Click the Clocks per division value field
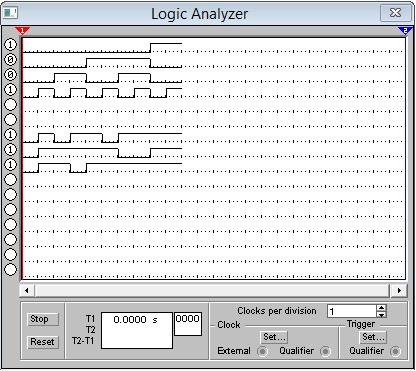The height and width of the screenshot is (371, 416). point(352,311)
